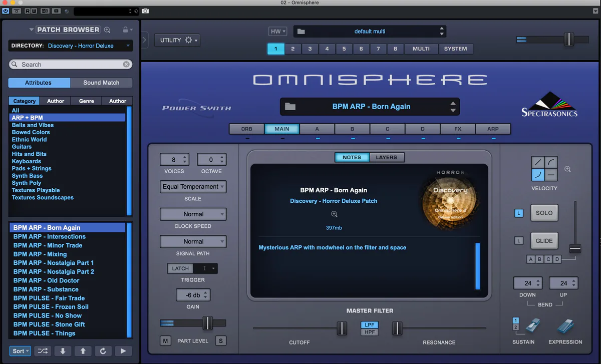Click the Search input field
Viewport: 601px width, 364px height.
(x=71, y=64)
